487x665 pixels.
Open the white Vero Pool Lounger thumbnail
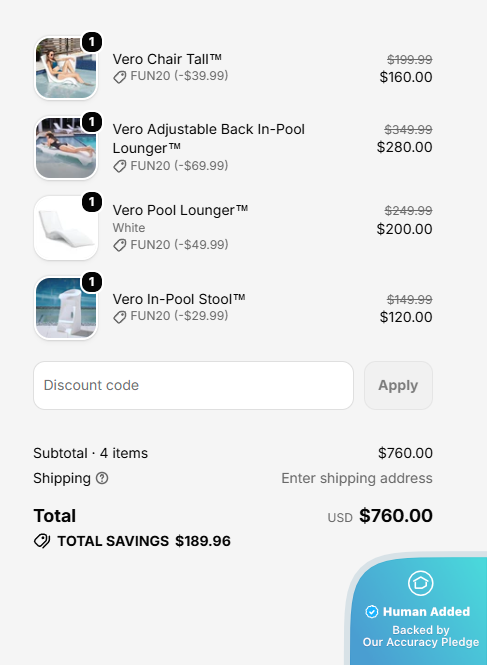coord(66,228)
